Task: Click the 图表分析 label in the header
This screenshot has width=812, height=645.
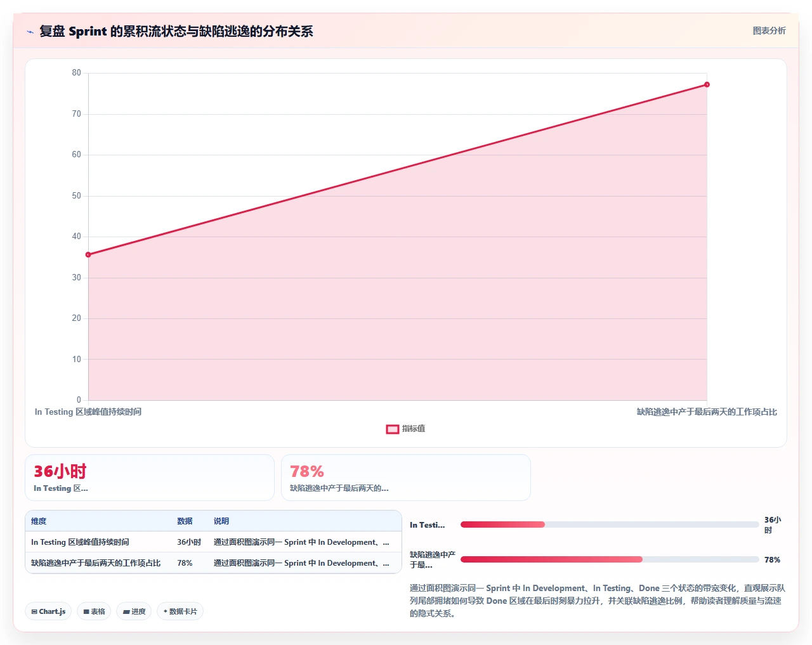Action: (x=769, y=31)
